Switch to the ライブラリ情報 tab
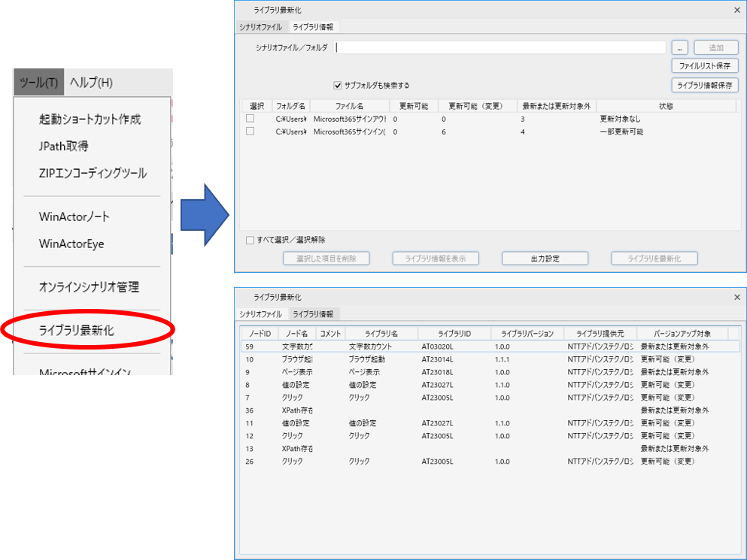Image resolution: width=747 pixels, height=560 pixels. [x=314, y=26]
